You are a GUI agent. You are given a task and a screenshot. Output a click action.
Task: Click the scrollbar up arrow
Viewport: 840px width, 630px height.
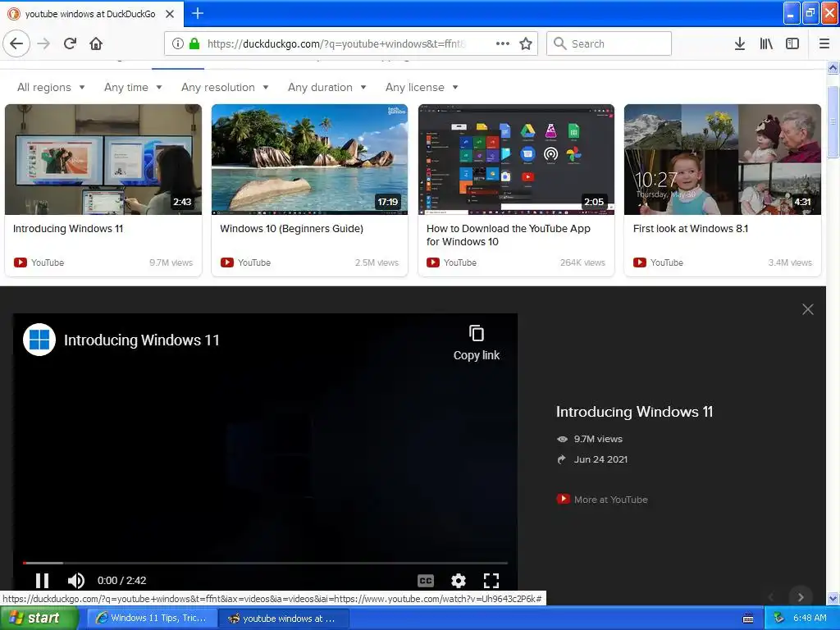point(833,67)
